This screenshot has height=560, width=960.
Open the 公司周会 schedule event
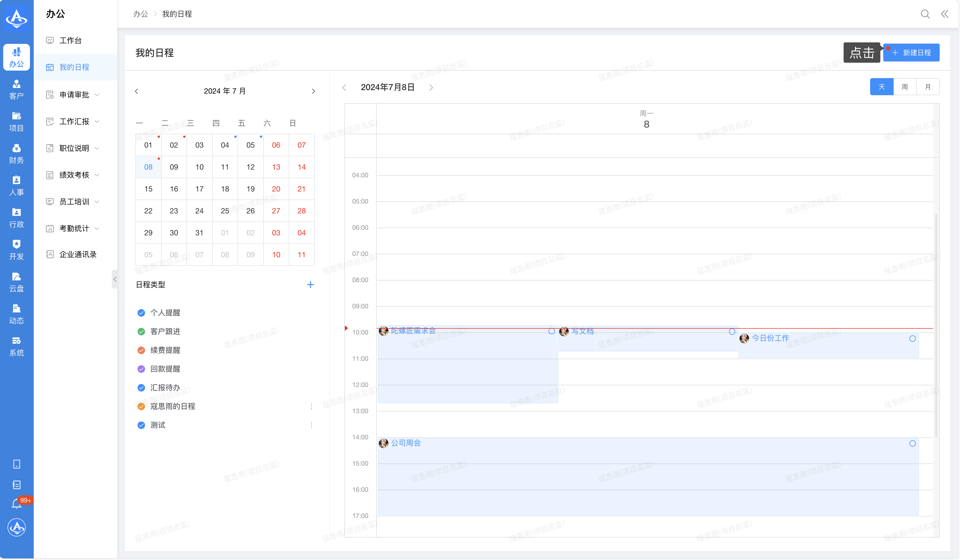[x=406, y=443]
